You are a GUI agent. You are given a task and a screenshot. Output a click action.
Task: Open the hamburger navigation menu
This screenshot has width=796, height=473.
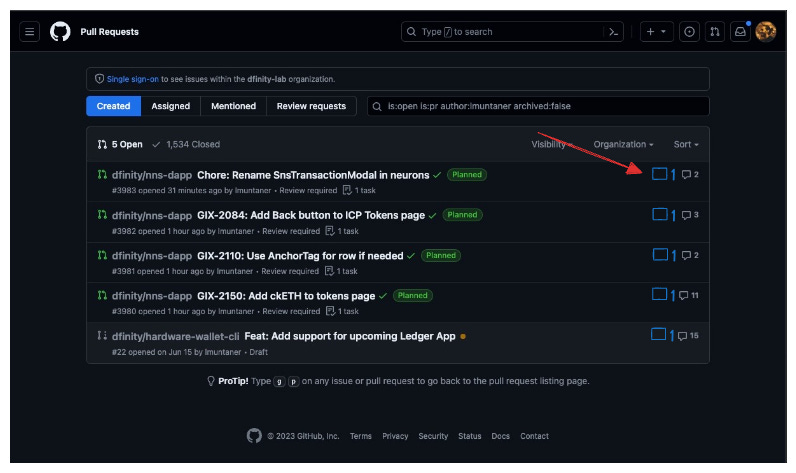[29, 32]
